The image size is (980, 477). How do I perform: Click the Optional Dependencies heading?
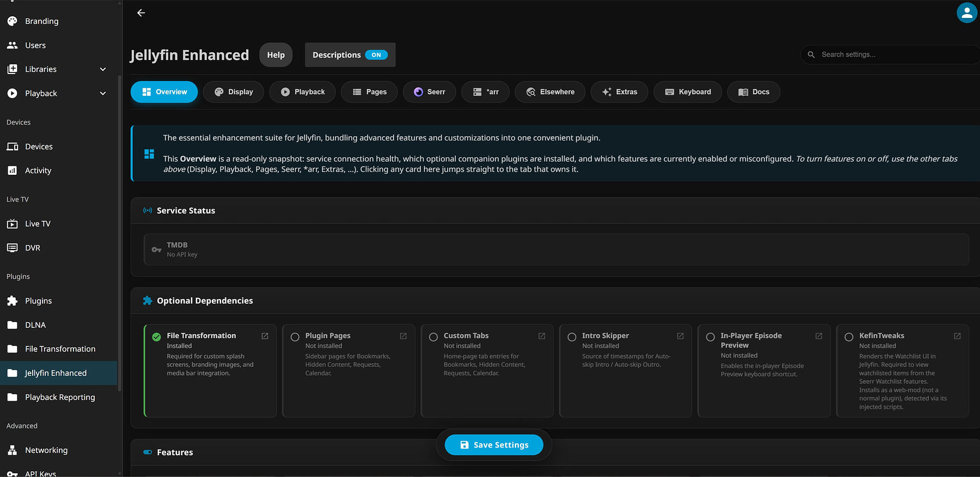coord(205,301)
